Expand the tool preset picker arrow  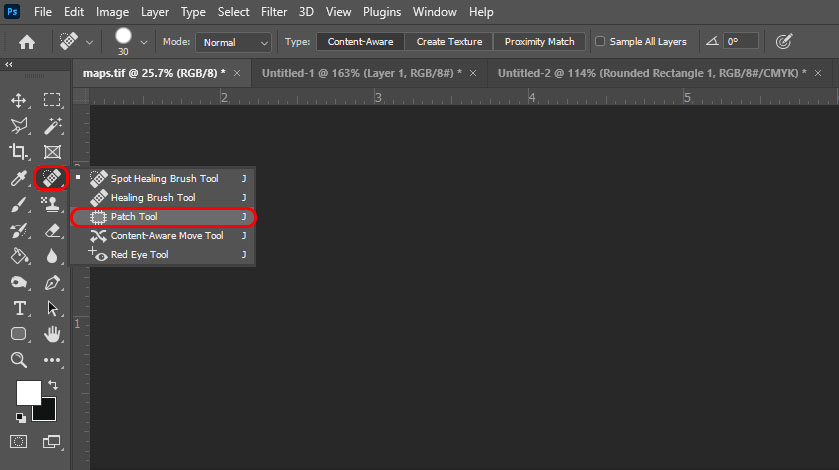pyautogui.click(x=90, y=42)
